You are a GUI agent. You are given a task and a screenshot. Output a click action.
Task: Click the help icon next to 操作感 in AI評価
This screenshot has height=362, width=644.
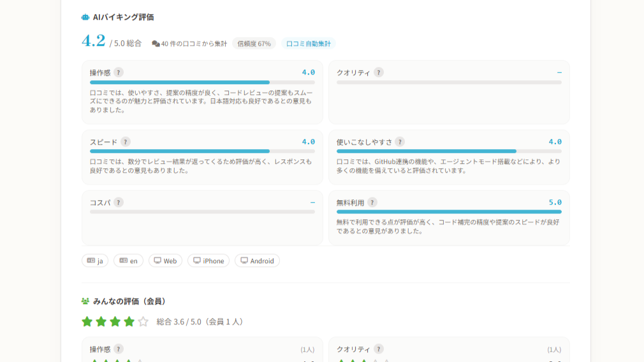119,73
